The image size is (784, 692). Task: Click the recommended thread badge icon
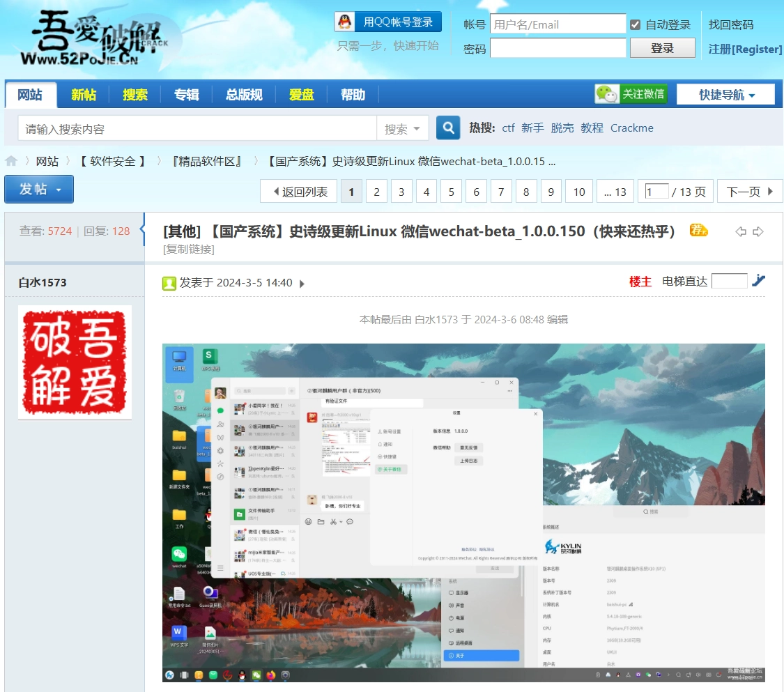[698, 230]
